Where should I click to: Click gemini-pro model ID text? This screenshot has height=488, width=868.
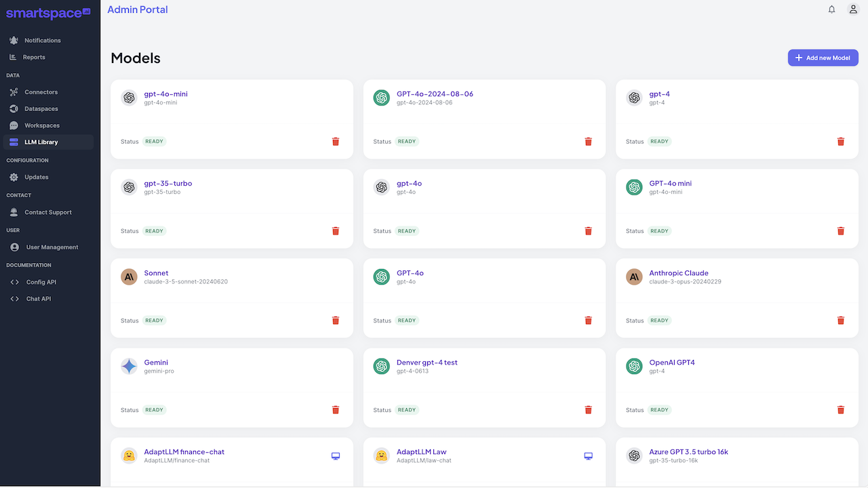point(159,371)
